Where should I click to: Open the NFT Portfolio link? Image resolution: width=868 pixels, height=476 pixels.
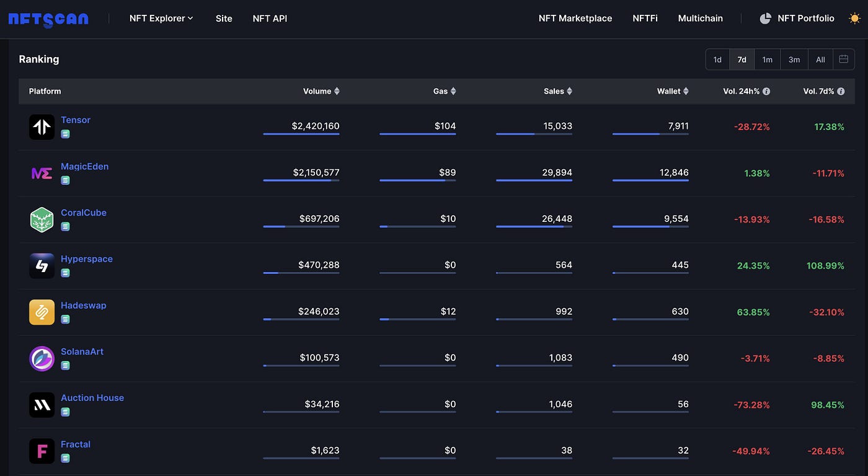coord(806,19)
